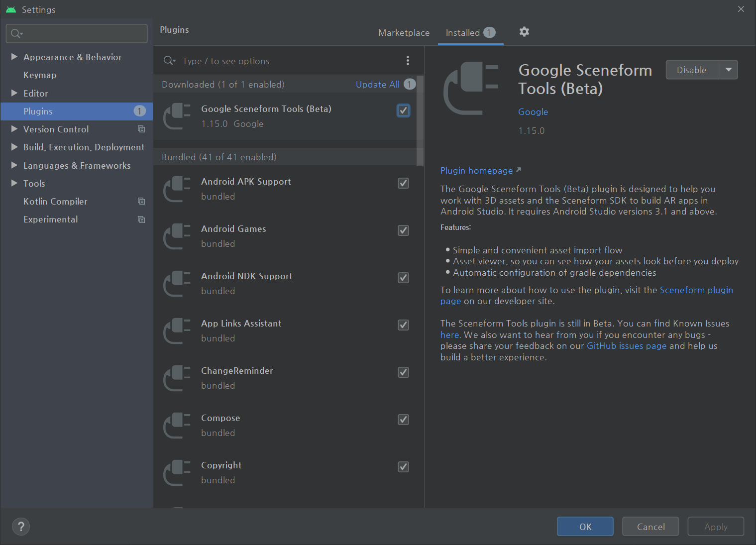Open the GitHub issues page link
The width and height of the screenshot is (756, 545).
627,346
